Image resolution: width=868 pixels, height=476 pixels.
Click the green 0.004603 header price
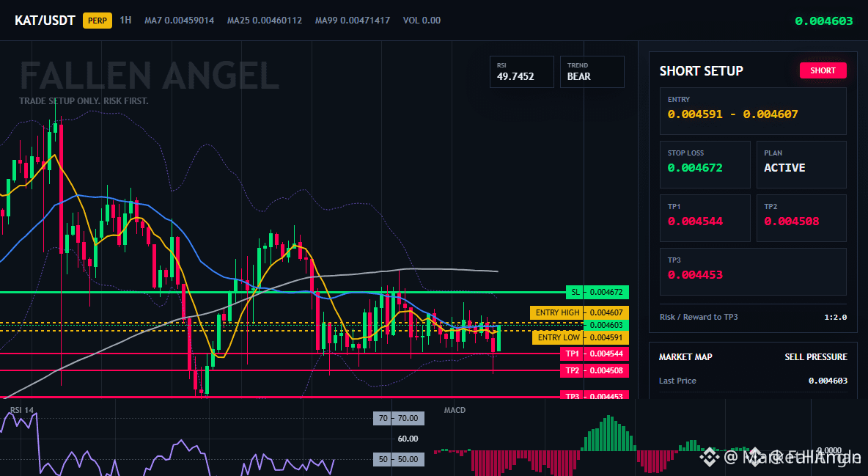pyautogui.click(x=824, y=21)
